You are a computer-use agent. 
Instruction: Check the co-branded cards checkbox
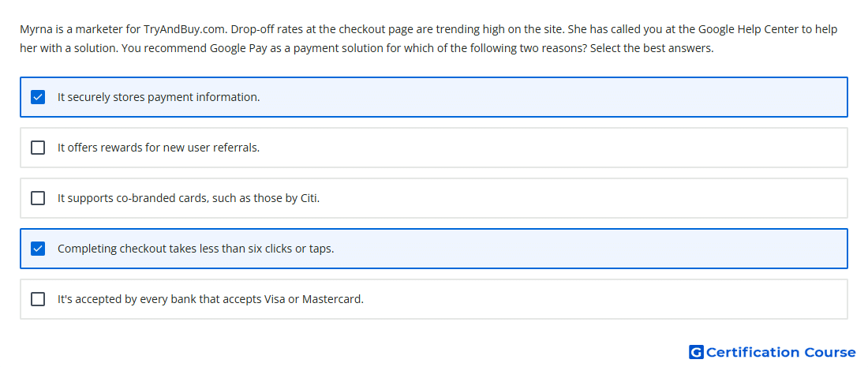point(38,198)
